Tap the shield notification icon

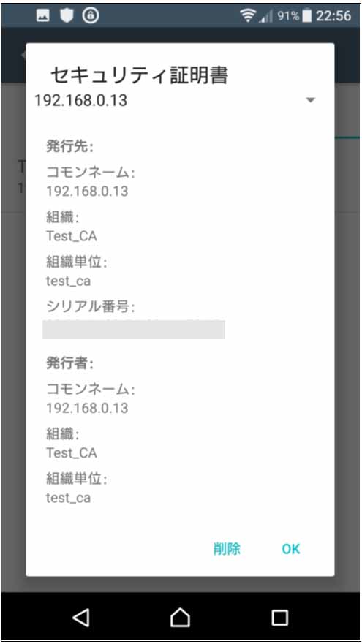click(67, 15)
